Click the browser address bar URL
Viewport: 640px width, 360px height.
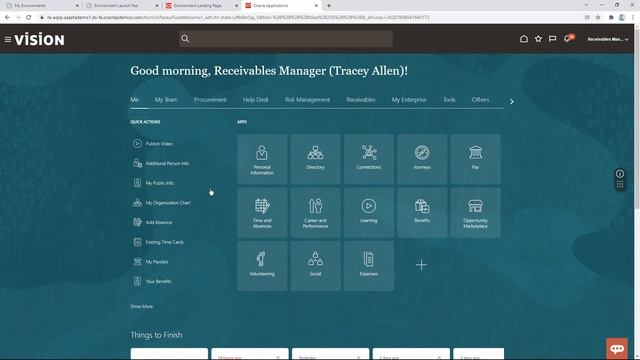pos(238,18)
